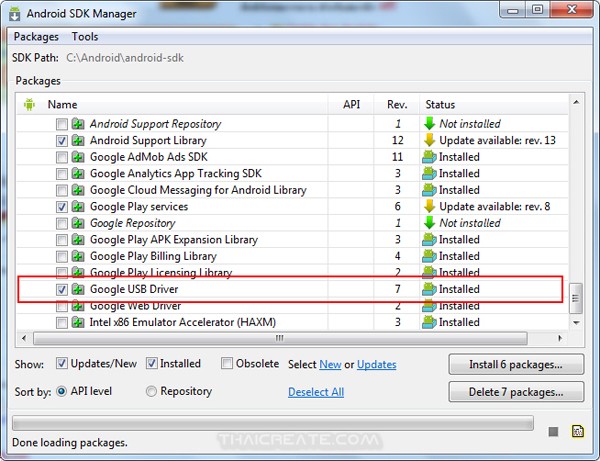Click the vertical scrollbar thumb
Viewport: 600px width, 461px height.
[576, 298]
